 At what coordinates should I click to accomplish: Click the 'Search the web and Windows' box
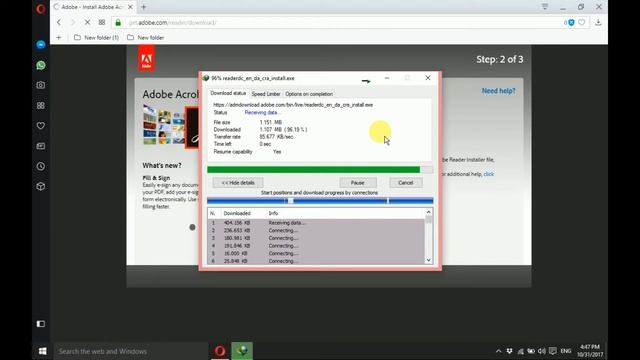[x=131, y=351]
